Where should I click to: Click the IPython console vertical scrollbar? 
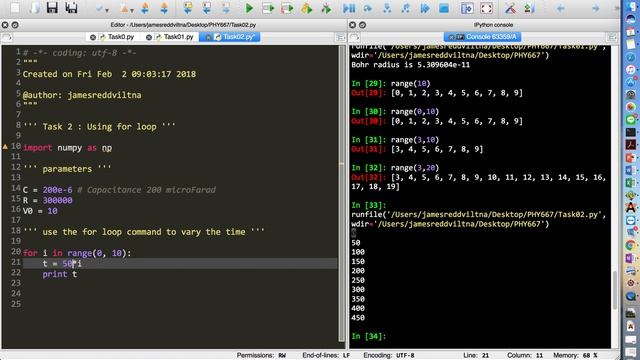pos(616,289)
